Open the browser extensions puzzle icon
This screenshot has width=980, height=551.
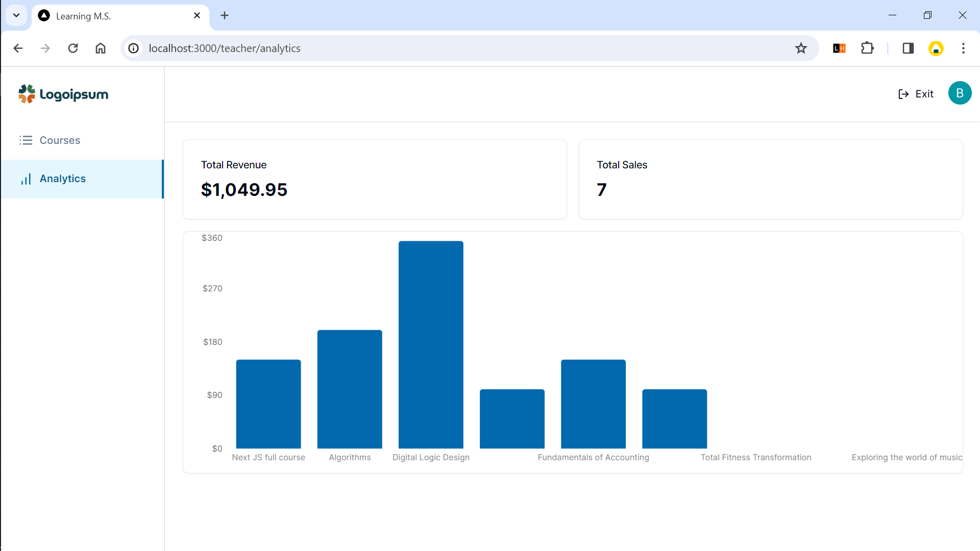tap(867, 48)
